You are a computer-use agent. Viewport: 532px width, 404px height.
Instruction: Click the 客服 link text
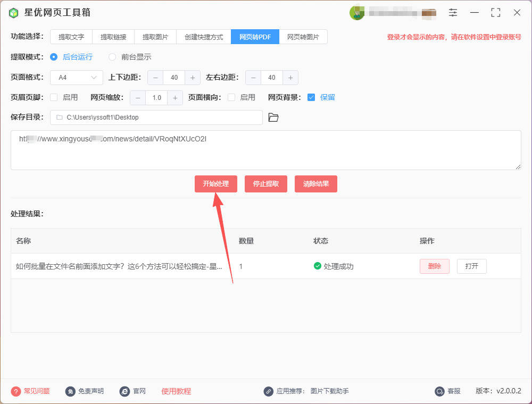[x=454, y=391]
